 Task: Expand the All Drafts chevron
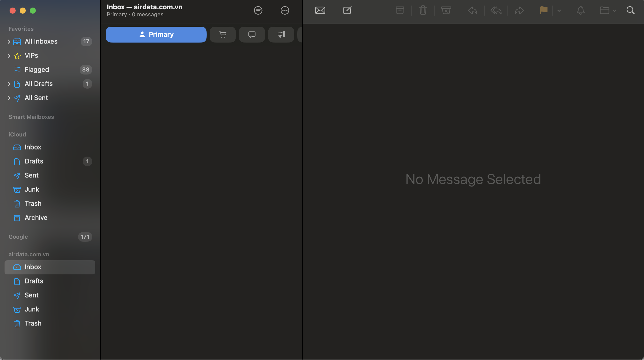(x=9, y=84)
